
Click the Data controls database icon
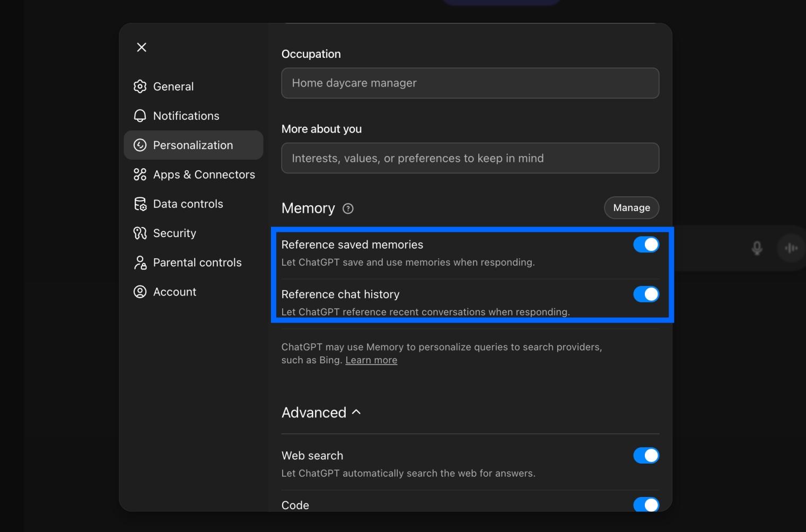[140, 204]
